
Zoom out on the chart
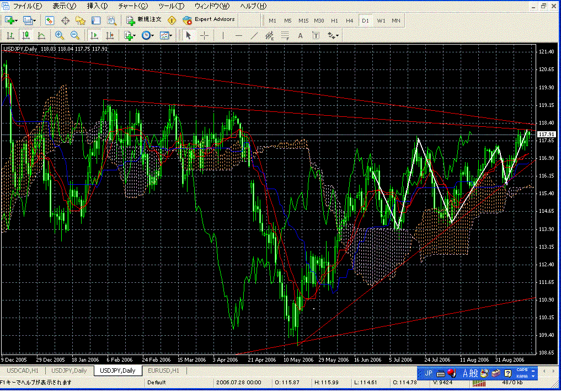point(75,35)
